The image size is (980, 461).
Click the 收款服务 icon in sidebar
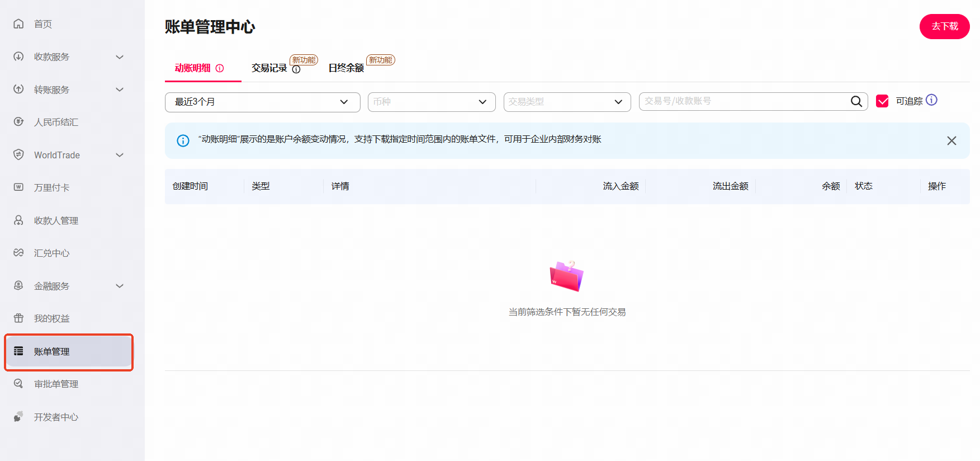(18, 57)
